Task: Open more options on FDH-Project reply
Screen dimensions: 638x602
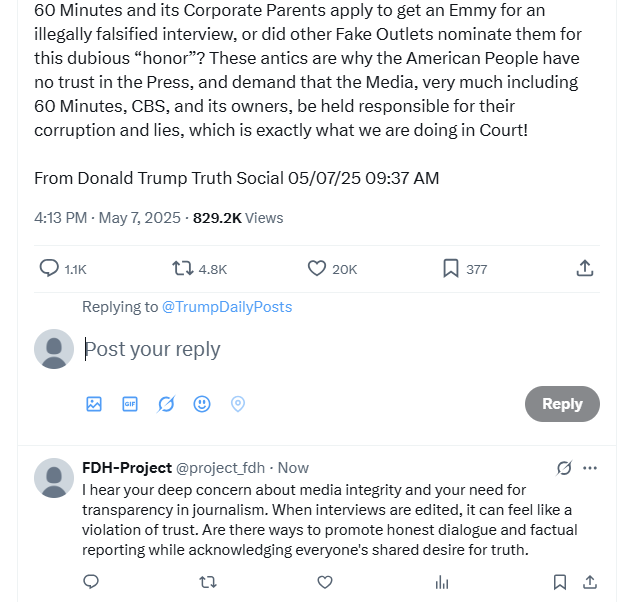Action: [x=590, y=468]
